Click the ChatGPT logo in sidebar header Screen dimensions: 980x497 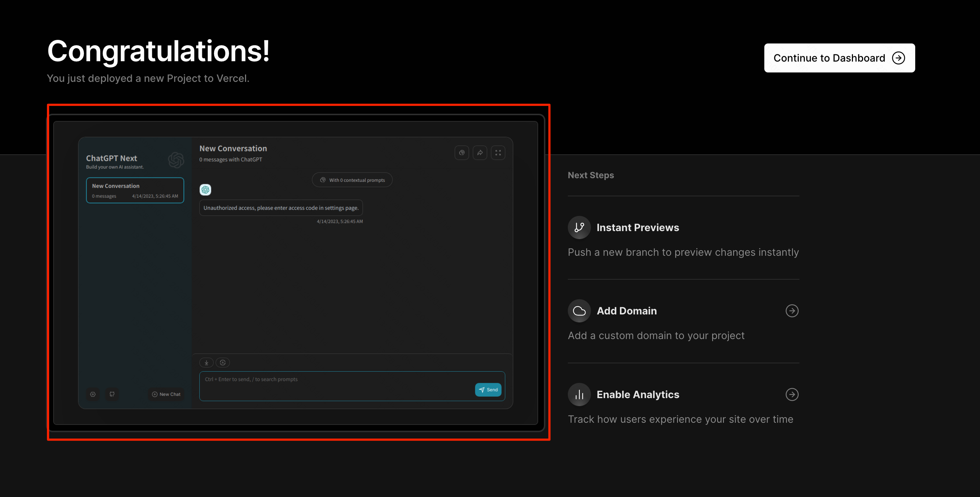(x=176, y=160)
